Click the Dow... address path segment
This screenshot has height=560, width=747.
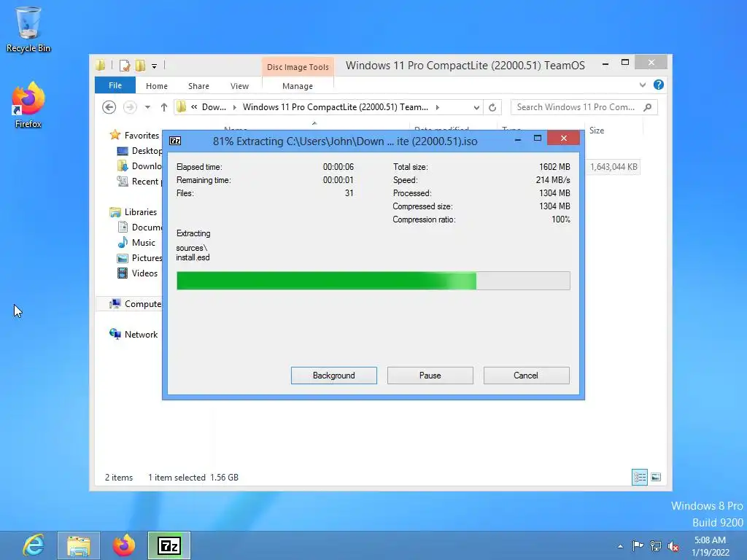[x=214, y=107]
